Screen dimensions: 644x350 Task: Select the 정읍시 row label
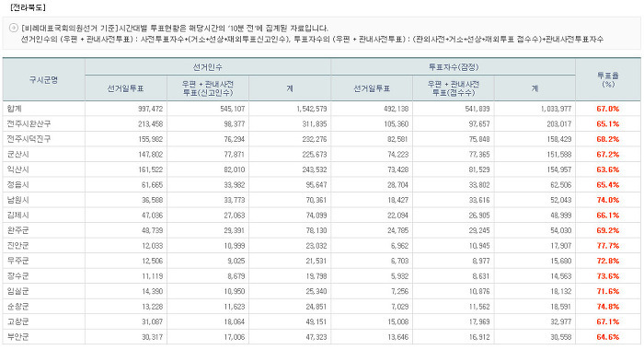tap(18, 184)
